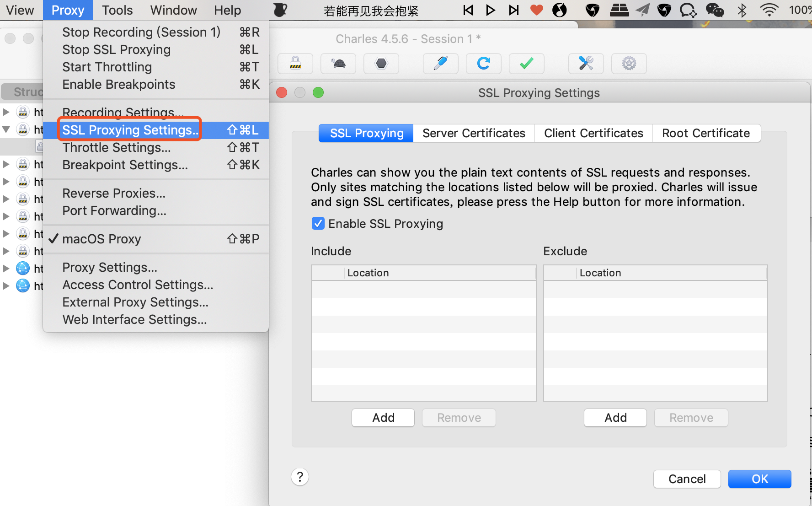Viewport: 812px width, 506px height.
Task: Expand the fourth host tree row
Action: (x=6, y=182)
